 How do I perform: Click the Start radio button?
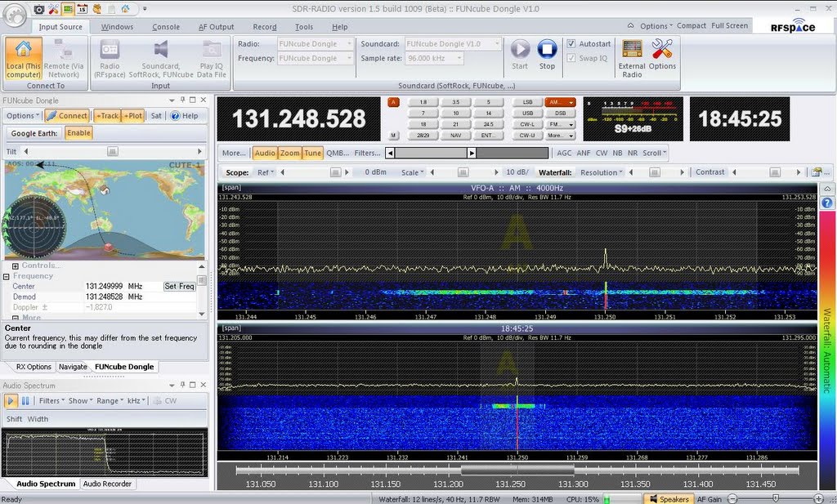519,55
